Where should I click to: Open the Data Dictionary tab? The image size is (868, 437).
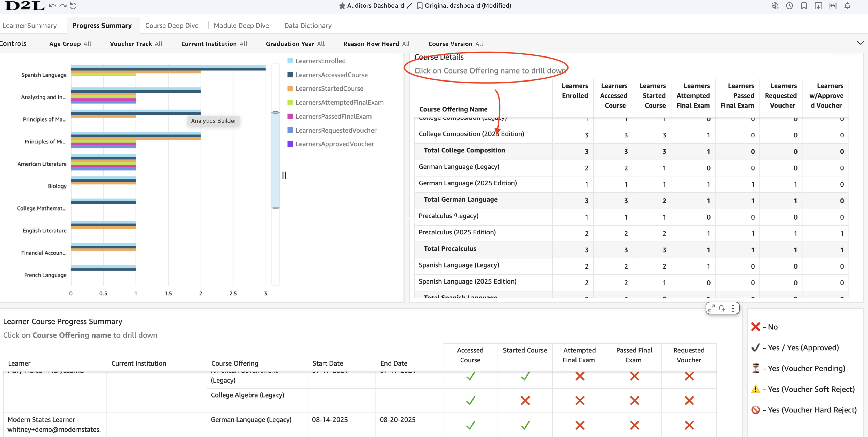click(x=307, y=25)
